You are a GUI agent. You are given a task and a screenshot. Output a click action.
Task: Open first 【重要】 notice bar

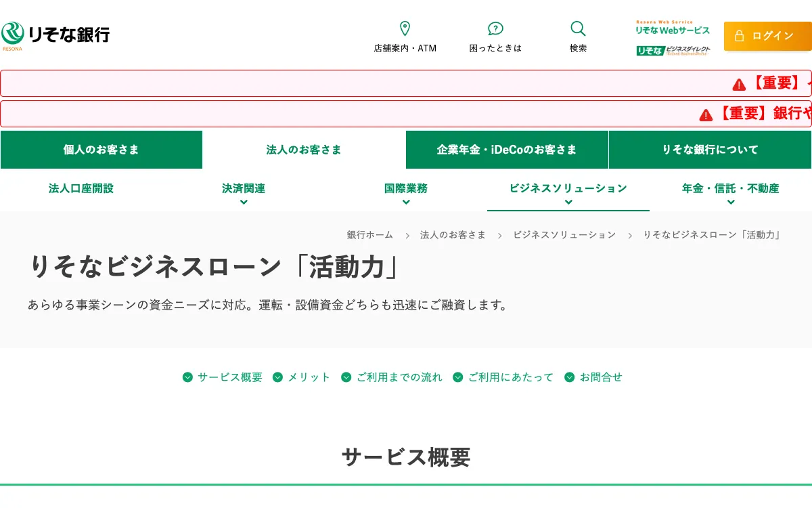point(406,83)
